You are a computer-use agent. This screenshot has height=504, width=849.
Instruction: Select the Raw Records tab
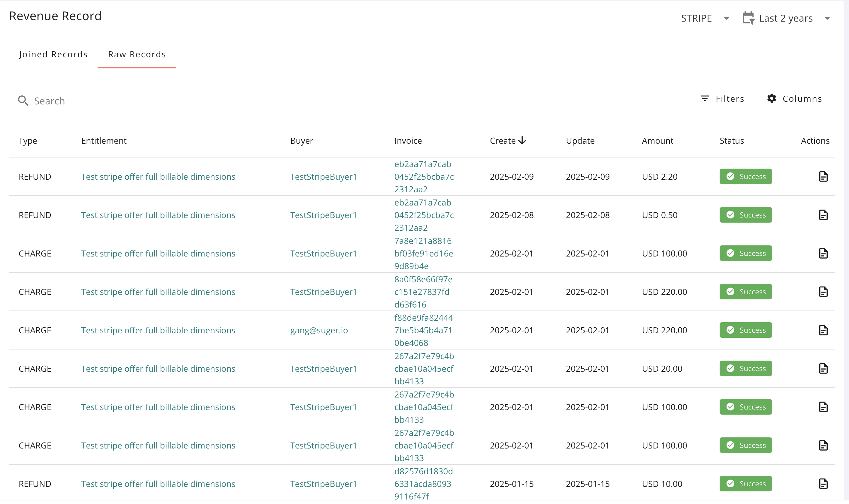click(x=137, y=54)
